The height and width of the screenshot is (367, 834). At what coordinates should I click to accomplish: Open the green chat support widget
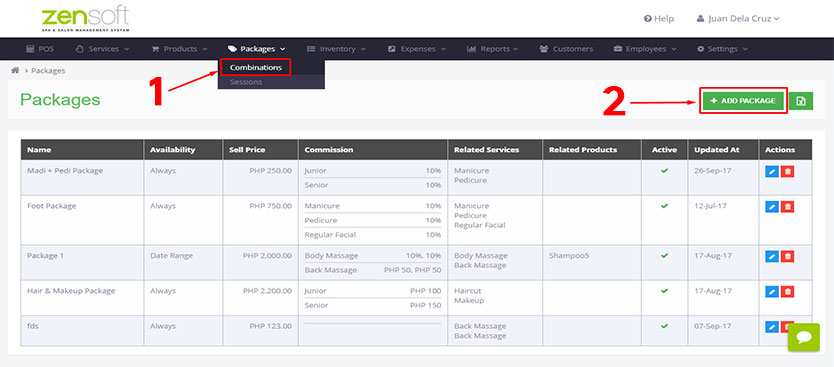(804, 337)
